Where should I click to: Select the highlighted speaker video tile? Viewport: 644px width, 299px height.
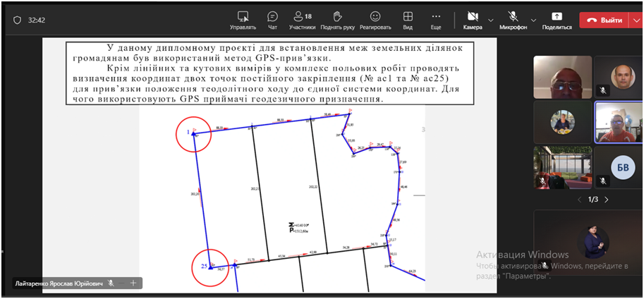(x=618, y=122)
